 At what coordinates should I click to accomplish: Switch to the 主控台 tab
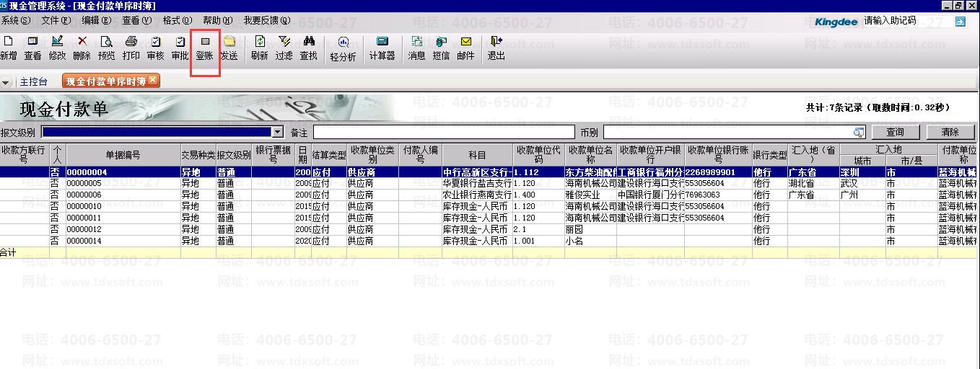33,81
